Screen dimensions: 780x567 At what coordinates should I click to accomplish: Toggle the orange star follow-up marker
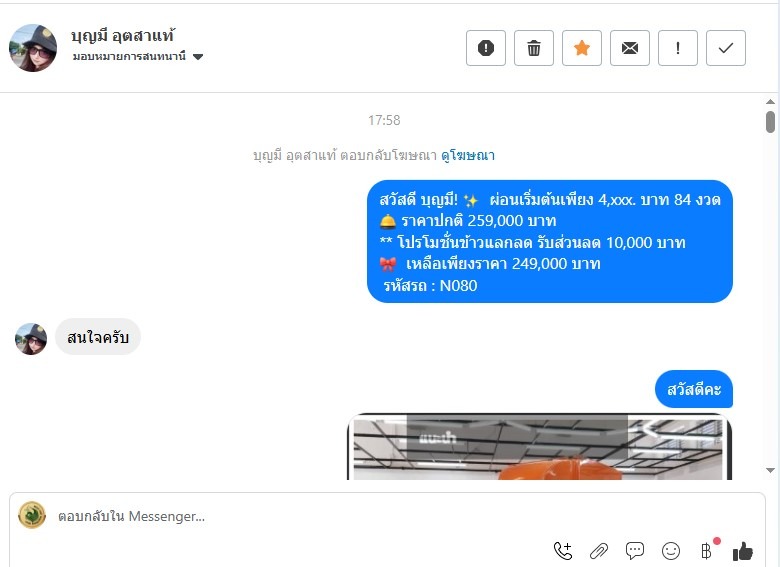[x=582, y=48]
